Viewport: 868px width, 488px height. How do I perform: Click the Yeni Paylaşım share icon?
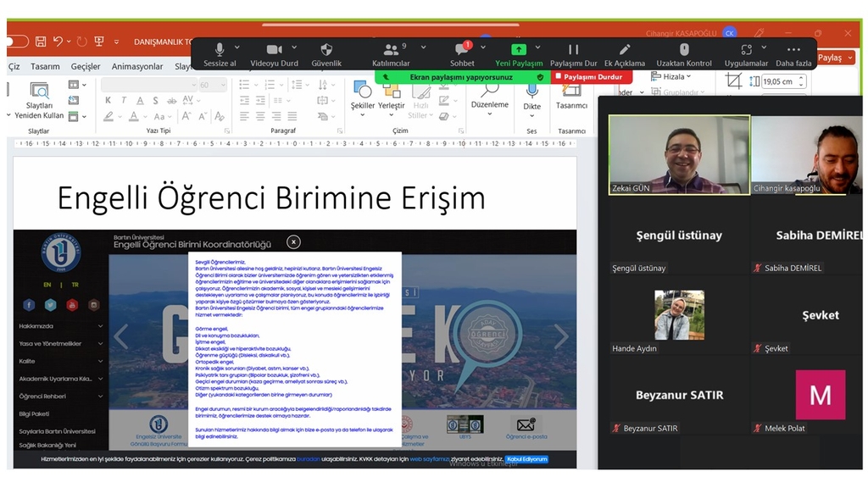[x=519, y=50]
